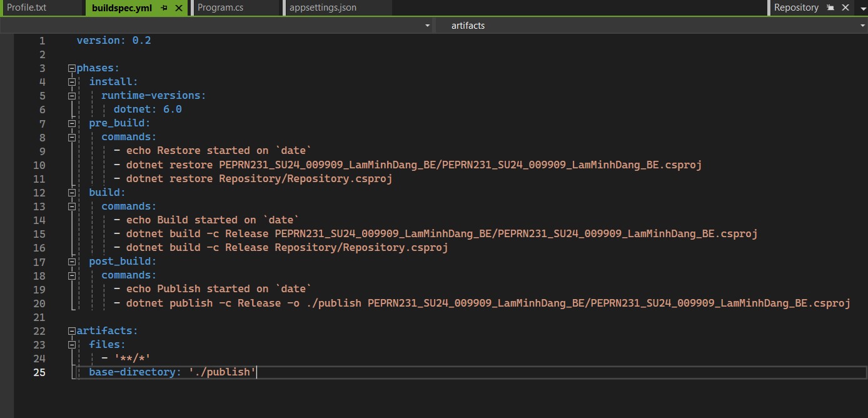
Task: Click the 'post_build:' key
Action: [x=123, y=262]
